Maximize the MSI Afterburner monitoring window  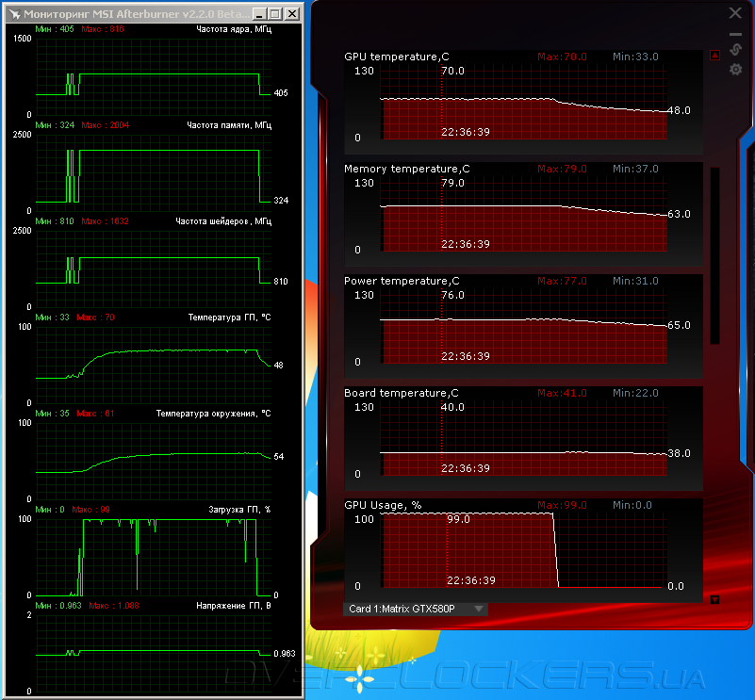click(x=275, y=14)
